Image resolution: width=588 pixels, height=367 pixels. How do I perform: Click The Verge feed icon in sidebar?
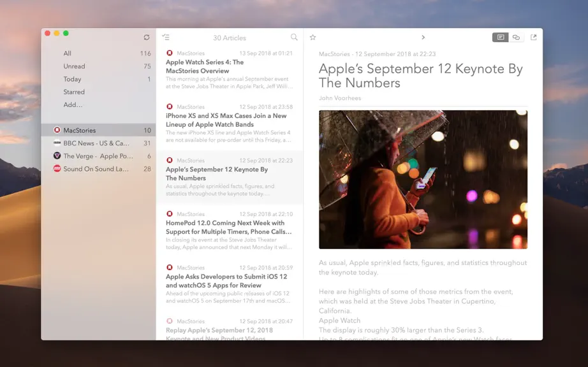pos(57,156)
